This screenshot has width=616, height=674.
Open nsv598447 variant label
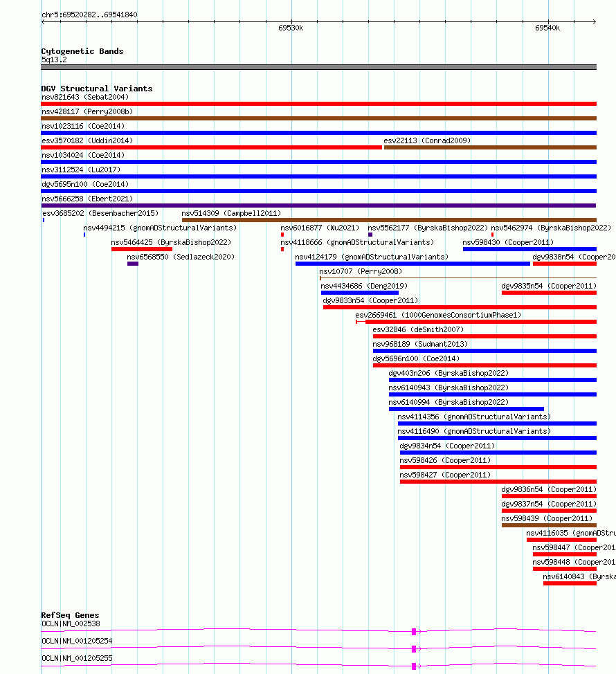[574, 549]
